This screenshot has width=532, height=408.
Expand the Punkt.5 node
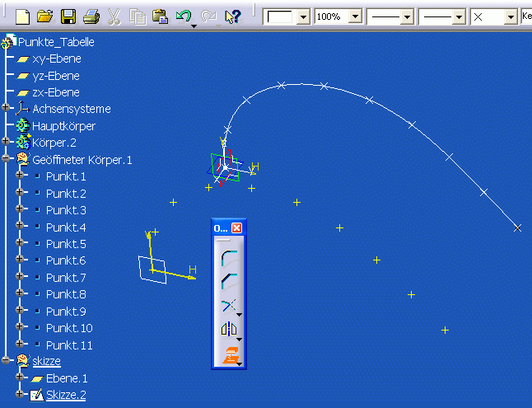(x=20, y=242)
